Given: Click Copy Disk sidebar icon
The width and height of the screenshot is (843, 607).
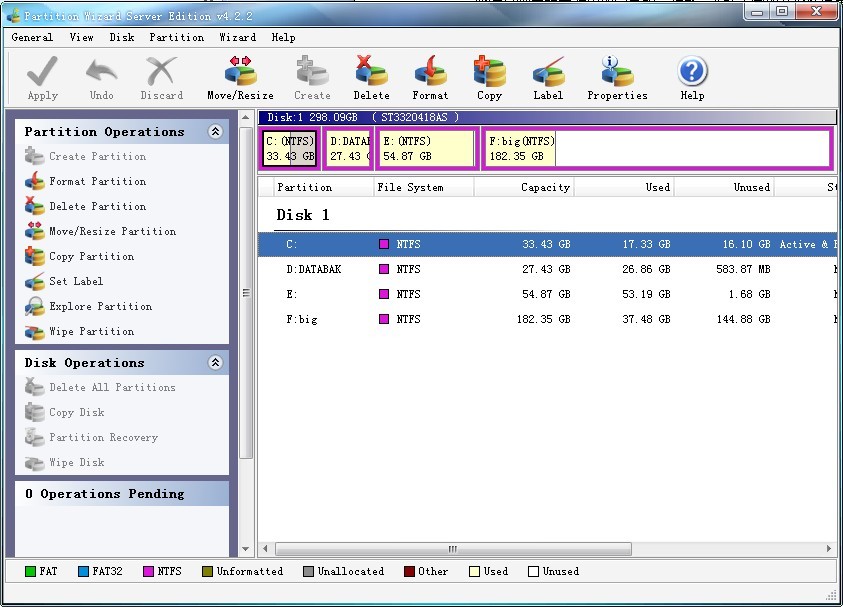Looking at the screenshot, I should [x=34, y=412].
